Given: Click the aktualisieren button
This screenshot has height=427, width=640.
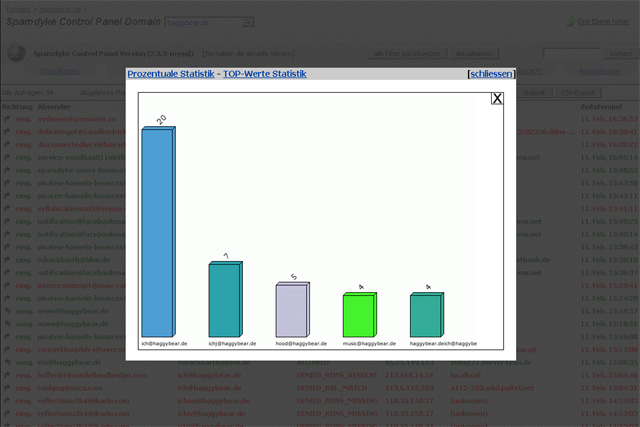Looking at the screenshot, I should (x=473, y=53).
